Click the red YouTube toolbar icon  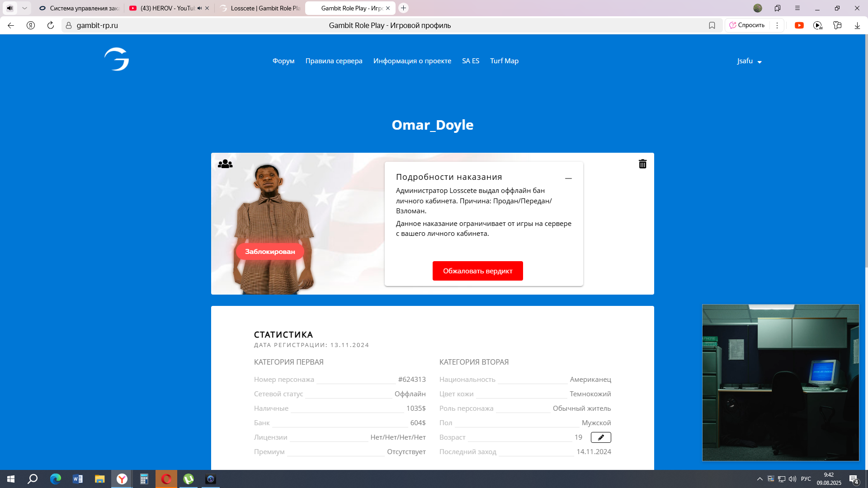click(799, 25)
